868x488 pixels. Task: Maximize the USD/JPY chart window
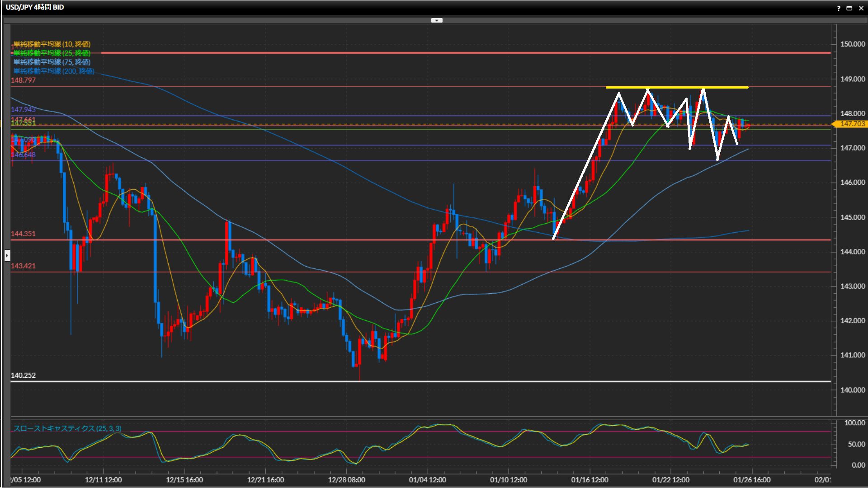click(x=849, y=8)
